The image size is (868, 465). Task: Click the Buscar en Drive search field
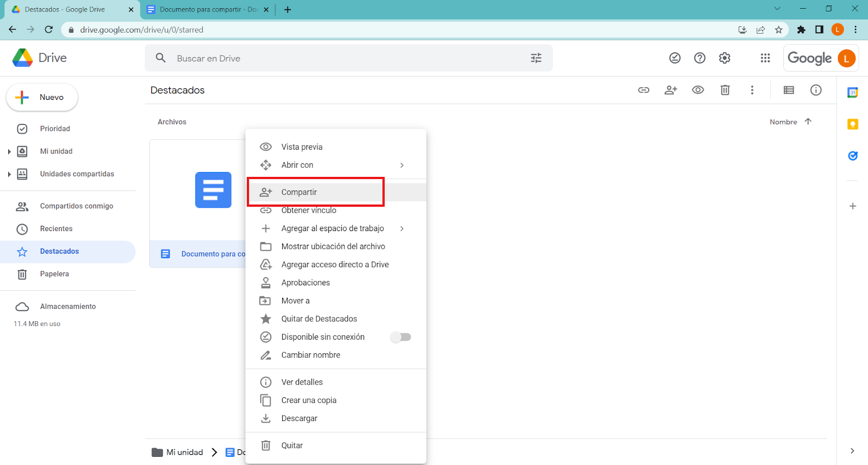(349, 58)
